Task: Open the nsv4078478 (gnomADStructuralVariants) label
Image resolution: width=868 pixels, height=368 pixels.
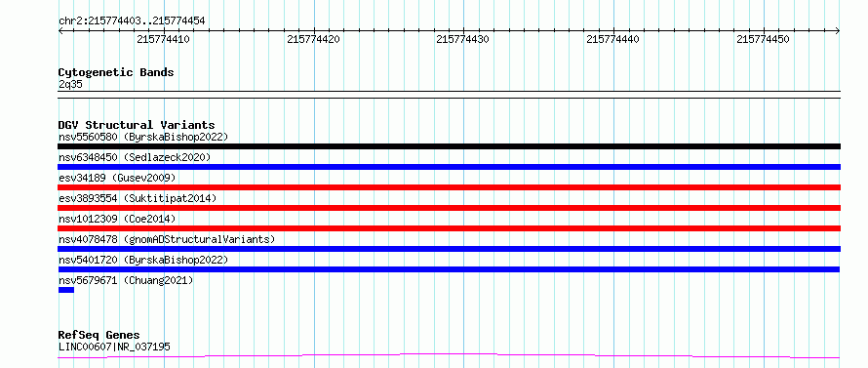Action: 167,239
